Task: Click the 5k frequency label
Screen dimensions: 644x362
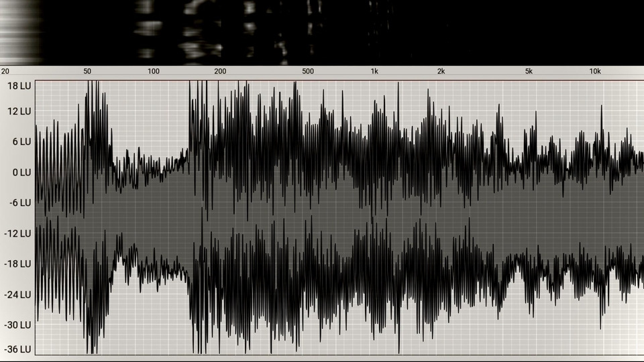Action: pyautogui.click(x=529, y=71)
